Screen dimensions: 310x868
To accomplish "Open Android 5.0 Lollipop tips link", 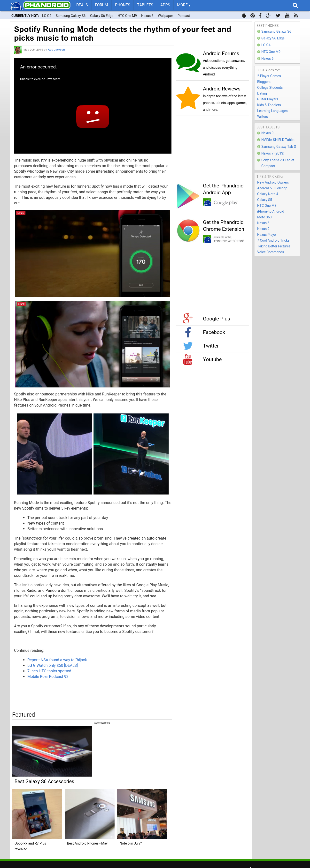I will [272, 188].
